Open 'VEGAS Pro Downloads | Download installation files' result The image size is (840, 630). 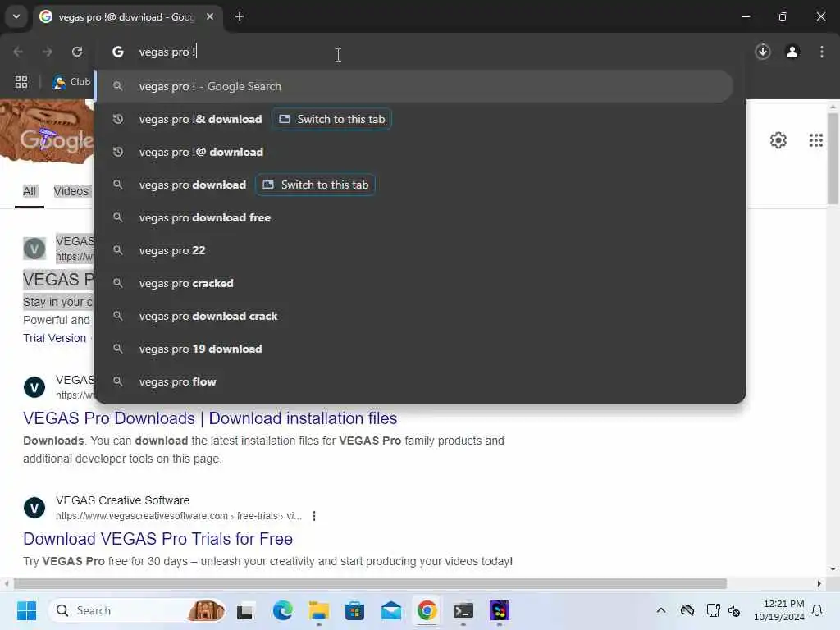click(210, 418)
